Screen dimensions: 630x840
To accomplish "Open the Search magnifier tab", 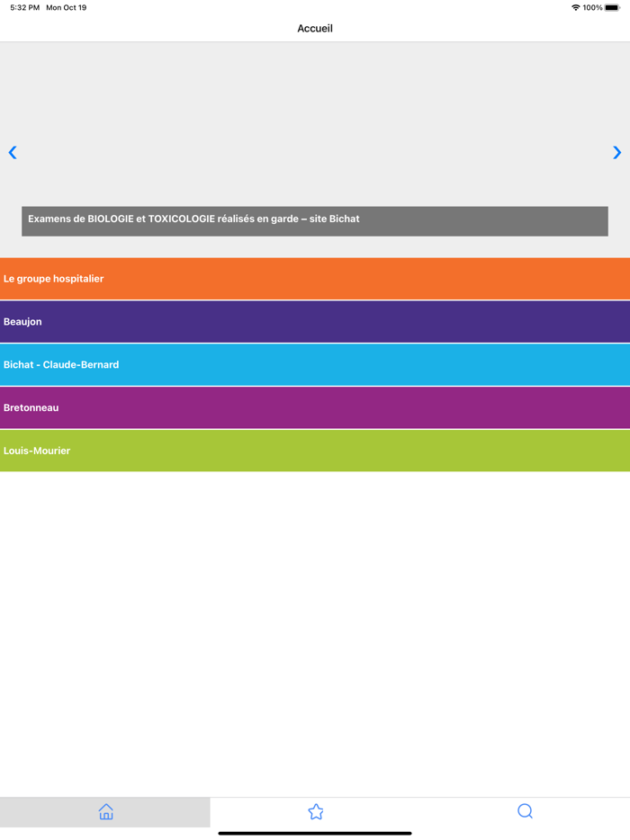I will 525,811.
